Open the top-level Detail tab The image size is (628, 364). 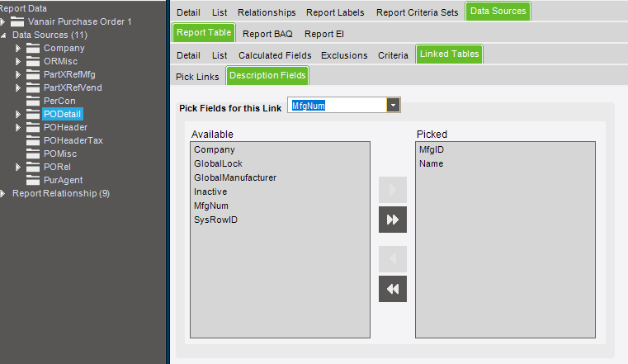[x=188, y=12]
